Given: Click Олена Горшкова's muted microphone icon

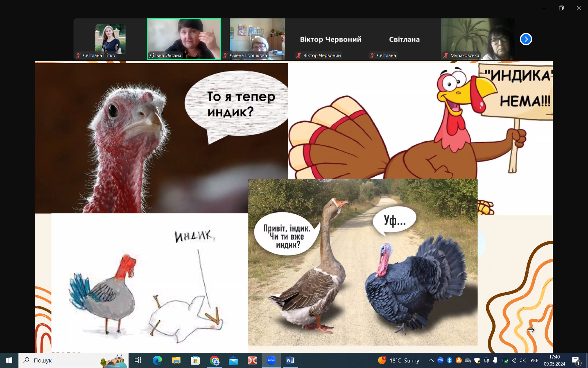Looking at the screenshot, I should (x=225, y=56).
